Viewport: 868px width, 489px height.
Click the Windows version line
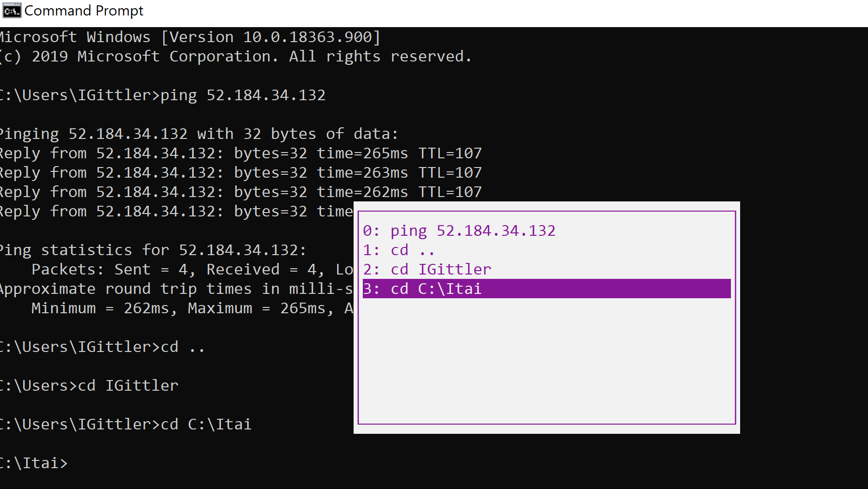189,36
